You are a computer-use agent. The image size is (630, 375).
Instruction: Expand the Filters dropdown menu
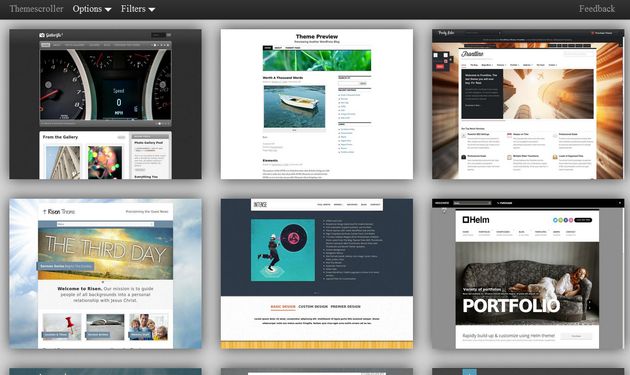(x=138, y=9)
